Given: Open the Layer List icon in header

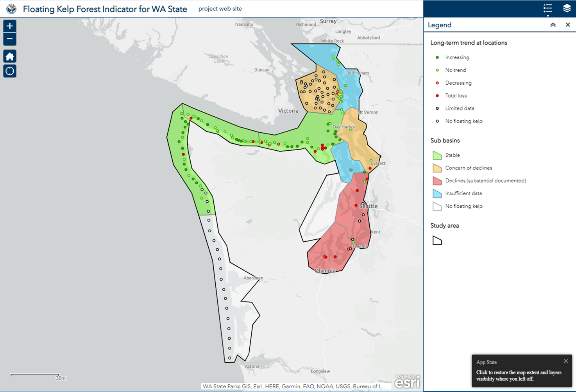Looking at the screenshot, I should click(x=567, y=9).
